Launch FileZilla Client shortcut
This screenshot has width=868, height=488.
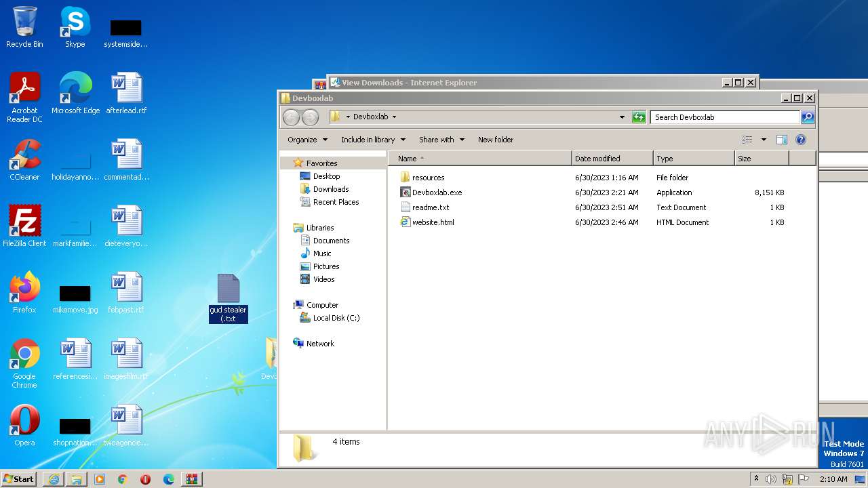pyautogui.click(x=24, y=226)
